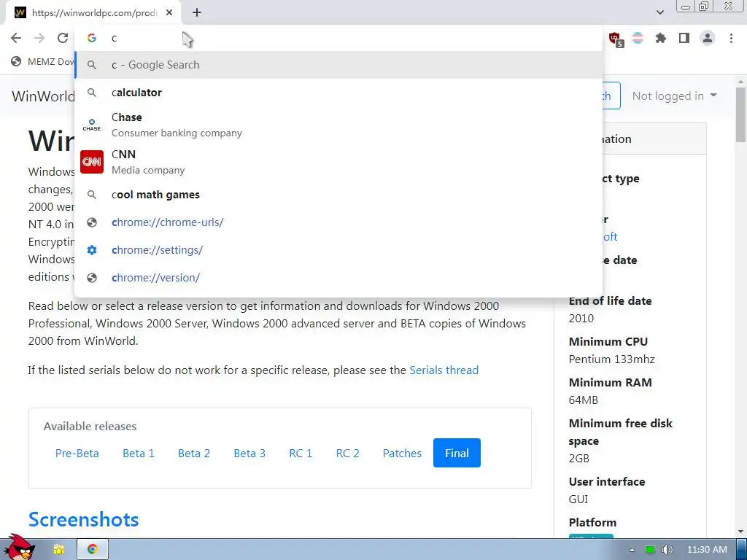Expand the tab search chevron
747x560 pixels.
coord(659,12)
